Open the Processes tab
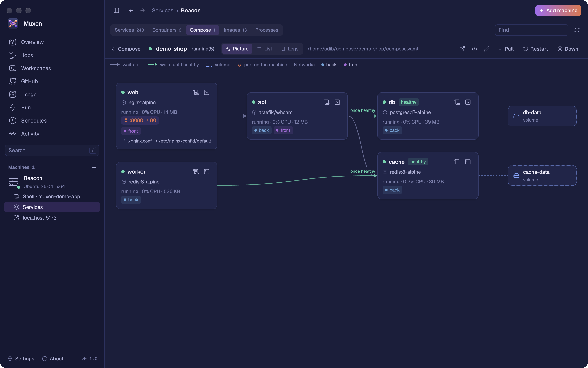The height and width of the screenshot is (368, 588). tap(267, 30)
